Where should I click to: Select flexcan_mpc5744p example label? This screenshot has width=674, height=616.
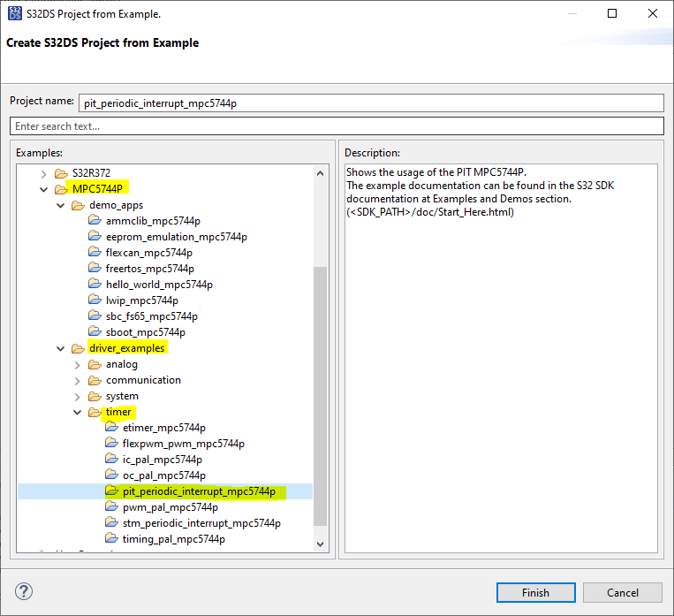coord(149,253)
